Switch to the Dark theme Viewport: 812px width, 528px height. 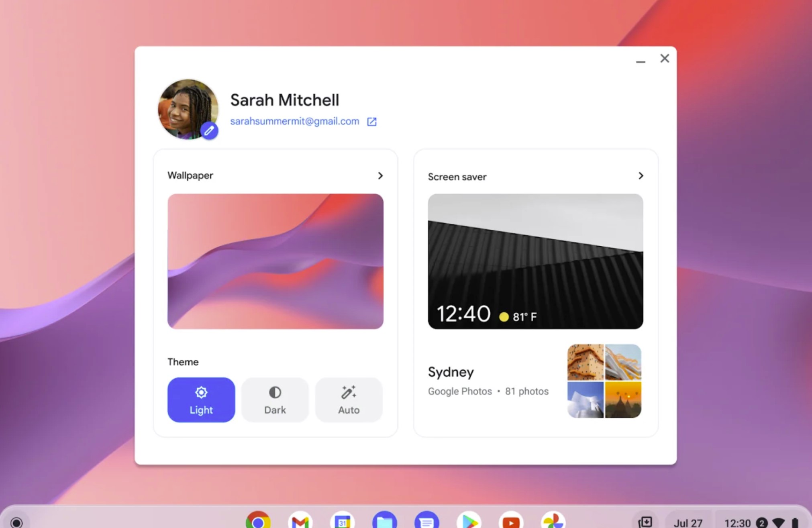275,400
